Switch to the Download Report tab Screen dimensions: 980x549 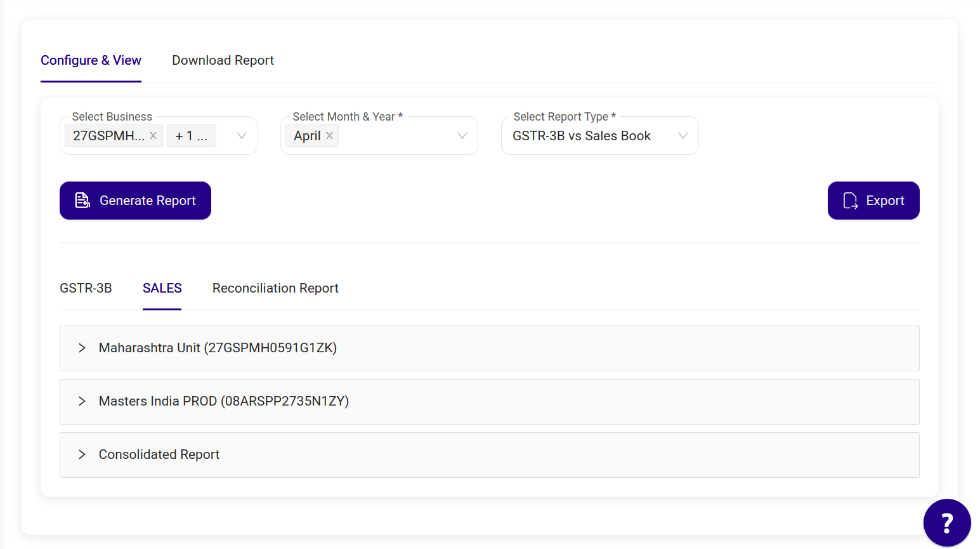223,60
